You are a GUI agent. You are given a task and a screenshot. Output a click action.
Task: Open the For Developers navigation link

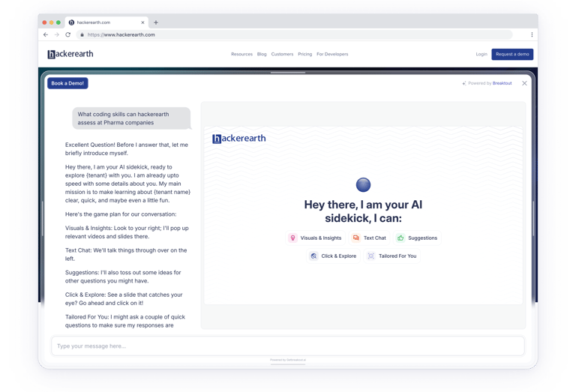(332, 54)
